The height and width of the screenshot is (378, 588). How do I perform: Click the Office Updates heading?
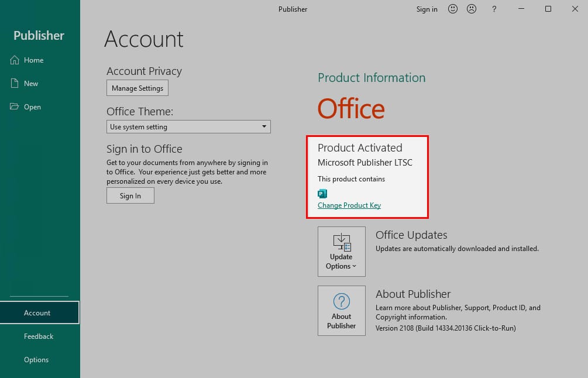[x=411, y=235]
